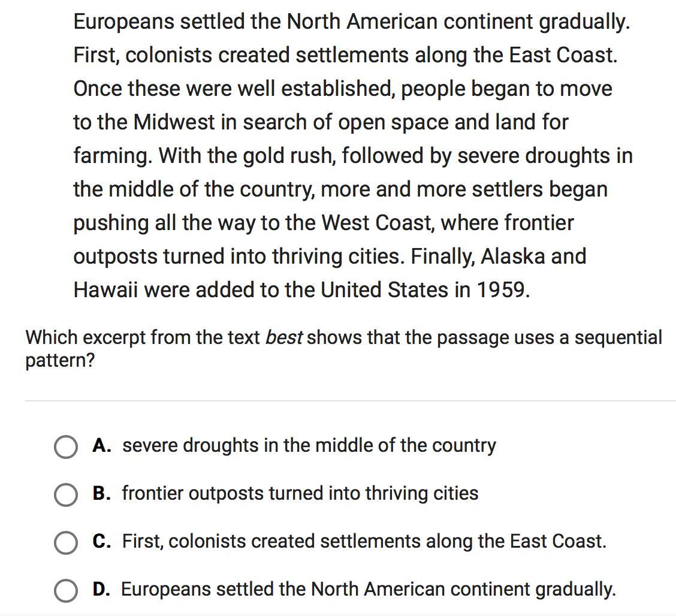This screenshot has width=676, height=616.
Task: Click the bold letter label "B."
Action: click(x=101, y=494)
